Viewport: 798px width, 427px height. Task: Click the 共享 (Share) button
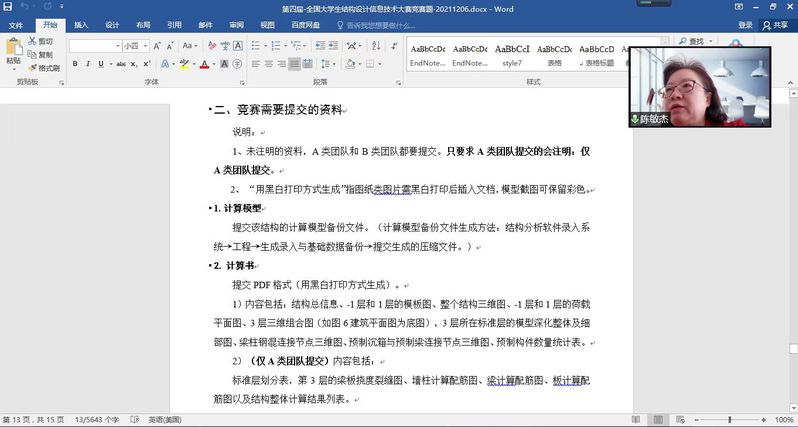(774, 25)
